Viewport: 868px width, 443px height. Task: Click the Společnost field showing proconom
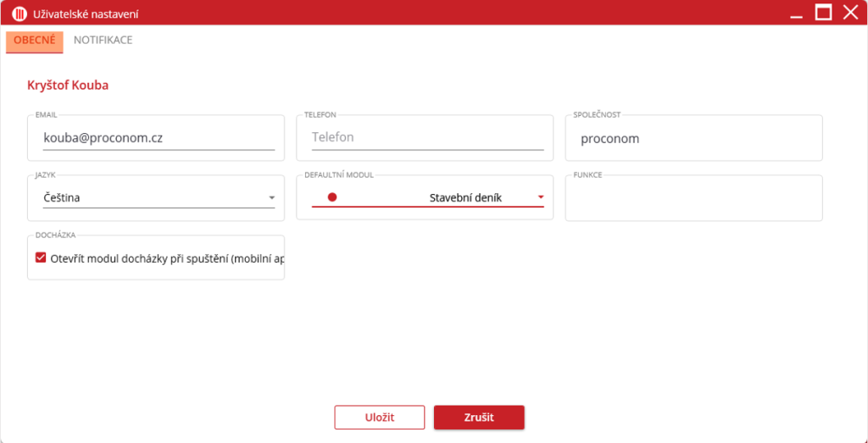pyautogui.click(x=693, y=138)
